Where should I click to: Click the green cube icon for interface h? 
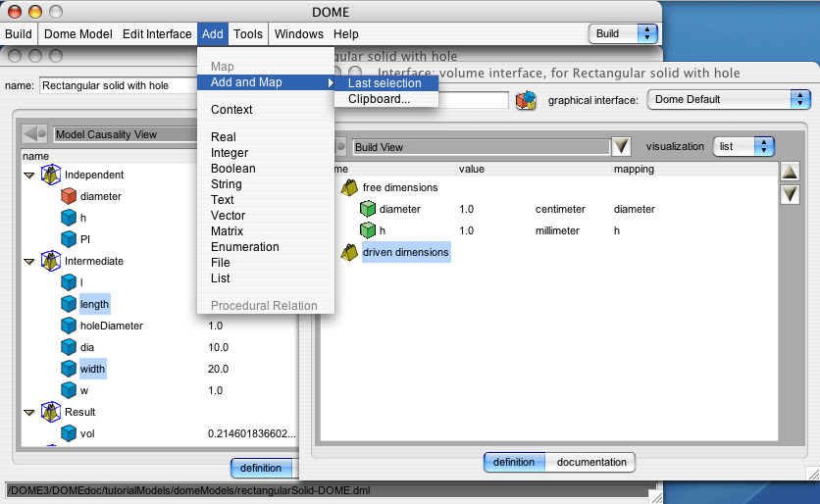point(368,230)
